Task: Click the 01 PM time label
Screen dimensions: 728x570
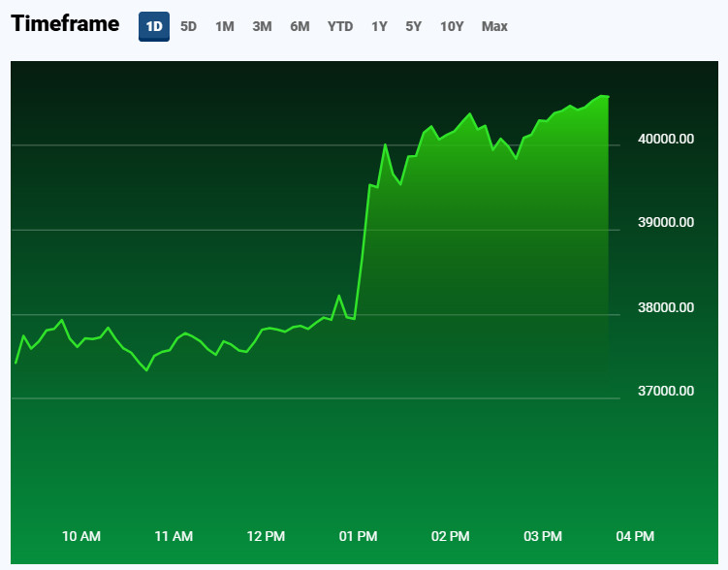Action: pos(358,537)
